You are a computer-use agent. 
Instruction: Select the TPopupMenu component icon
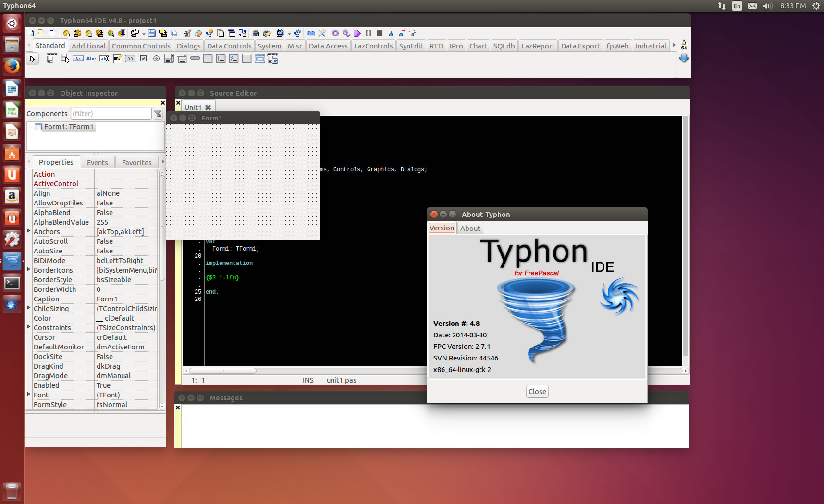pyautogui.click(x=65, y=59)
